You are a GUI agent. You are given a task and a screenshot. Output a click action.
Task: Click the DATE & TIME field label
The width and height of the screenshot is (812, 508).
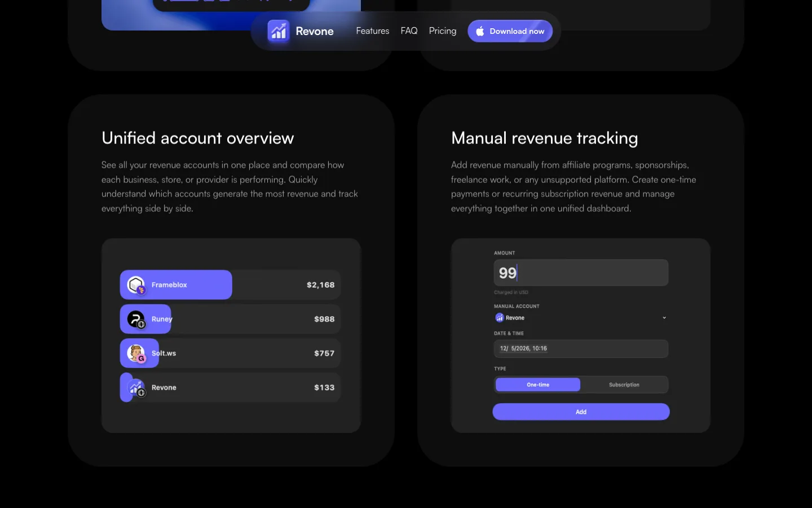pos(509,334)
